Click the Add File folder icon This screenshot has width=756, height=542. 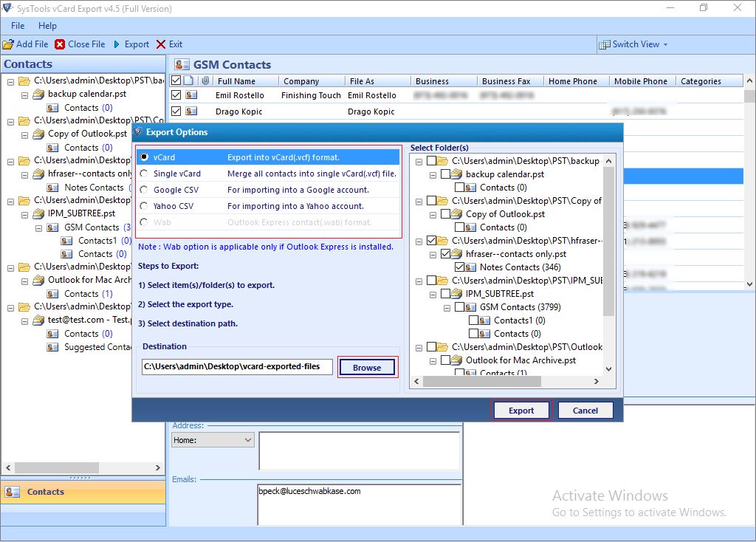7,44
